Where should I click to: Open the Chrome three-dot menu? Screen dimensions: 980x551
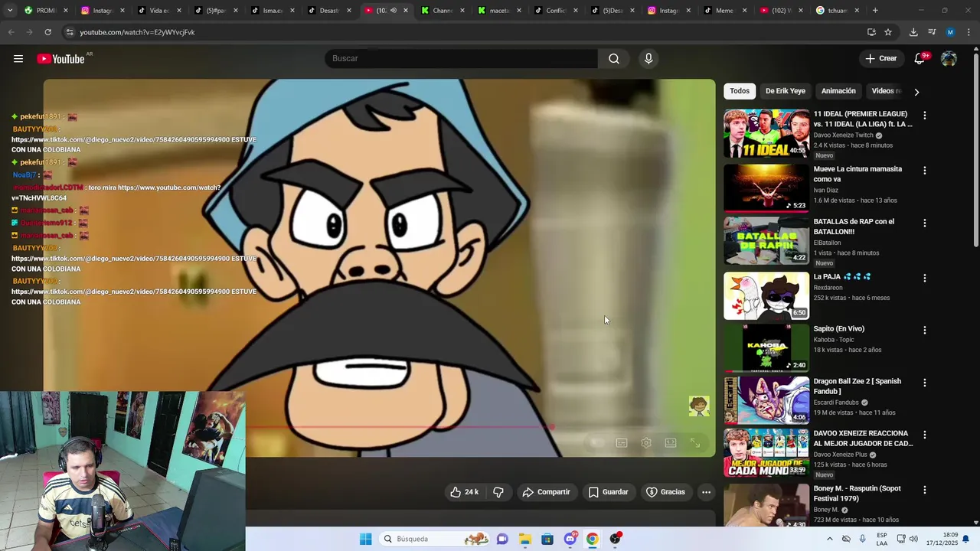pos(968,32)
